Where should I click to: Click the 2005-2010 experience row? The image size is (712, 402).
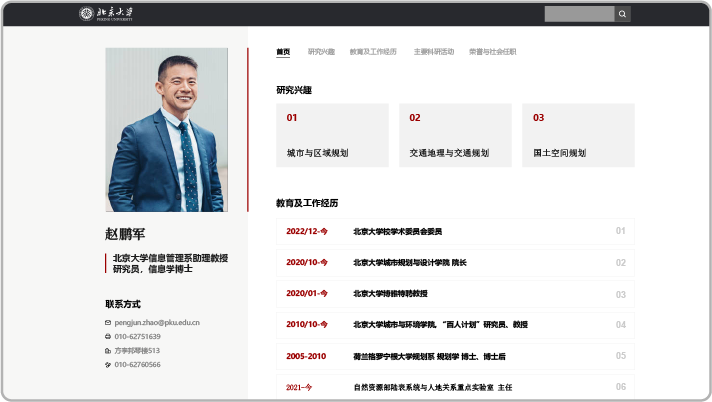click(x=455, y=357)
